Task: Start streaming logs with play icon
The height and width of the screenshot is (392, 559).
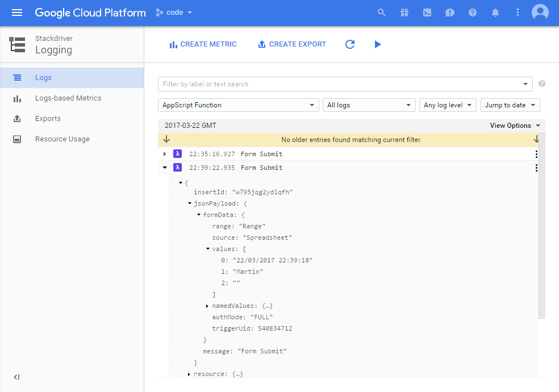Action: click(378, 44)
